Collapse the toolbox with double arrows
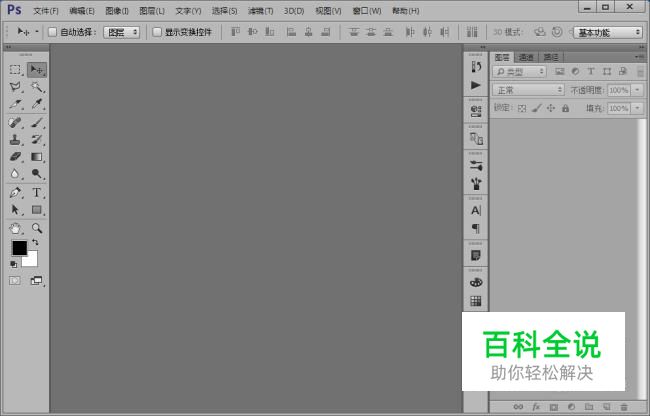This screenshot has height=416, width=650. (8, 47)
